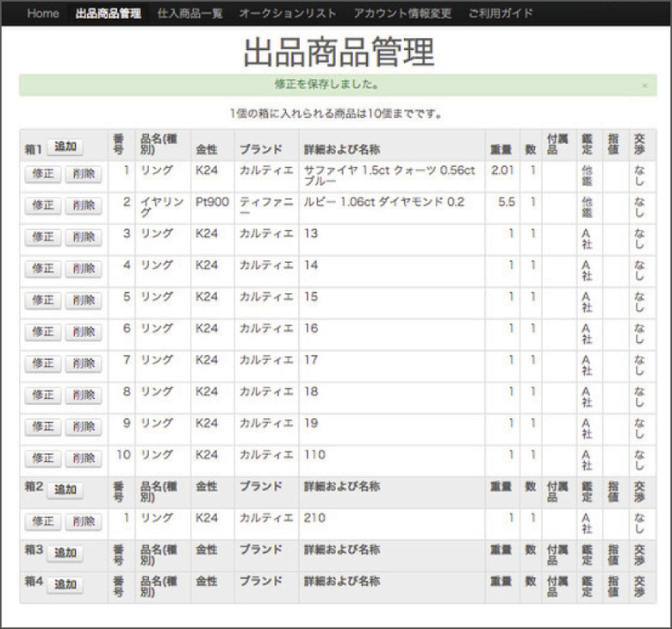Open the Home menu item

click(43, 13)
